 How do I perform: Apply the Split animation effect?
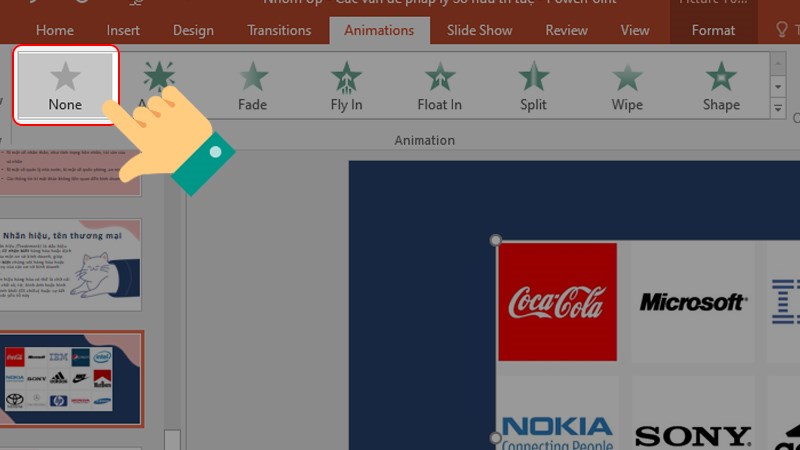pos(533,85)
